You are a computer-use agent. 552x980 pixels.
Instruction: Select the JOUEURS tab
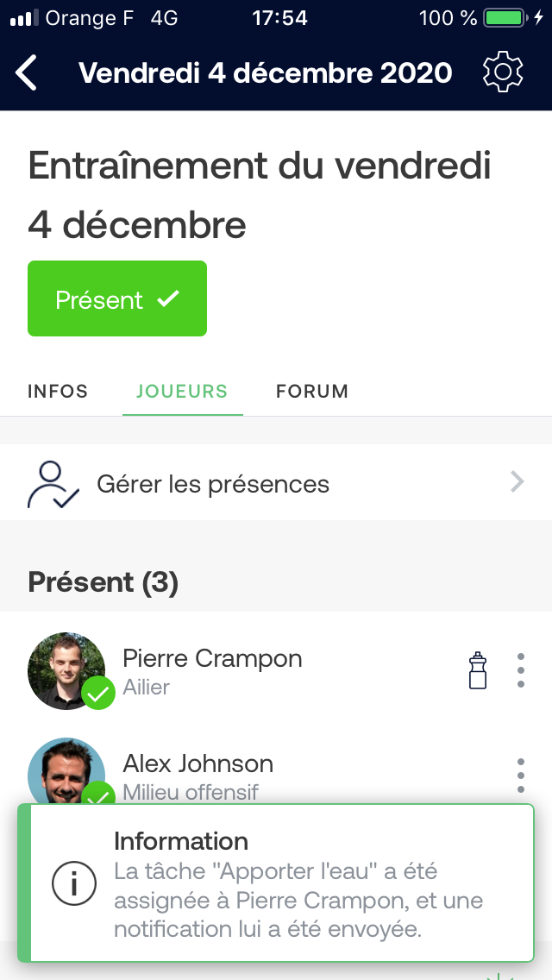pos(182,392)
